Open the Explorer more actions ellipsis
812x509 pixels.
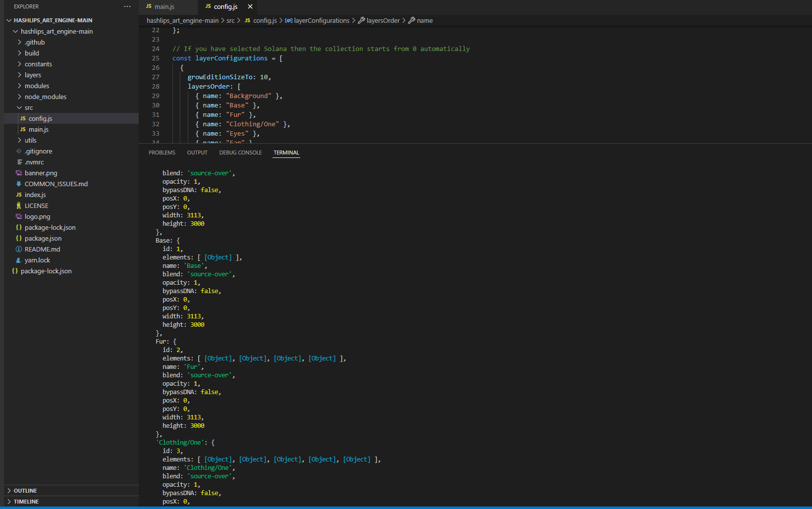click(x=127, y=6)
